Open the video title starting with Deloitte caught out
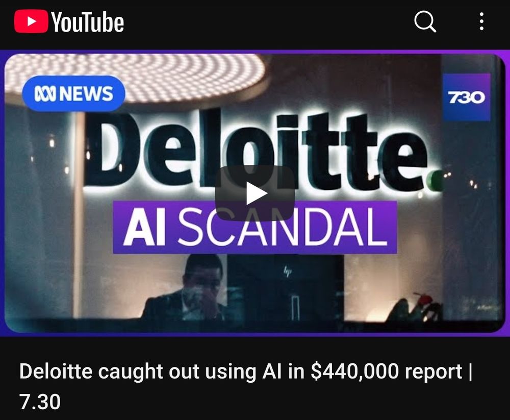Screen dimensions: 510x420 coord(246,386)
